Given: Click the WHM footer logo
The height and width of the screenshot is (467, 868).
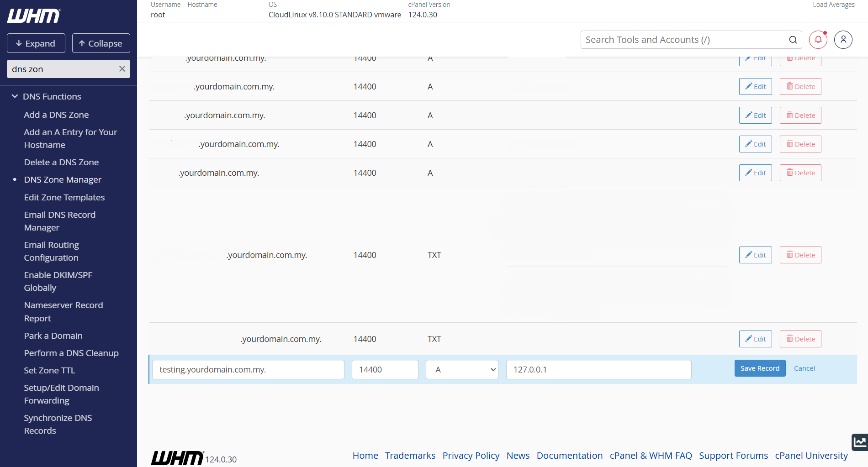Looking at the screenshot, I should pos(177,457).
